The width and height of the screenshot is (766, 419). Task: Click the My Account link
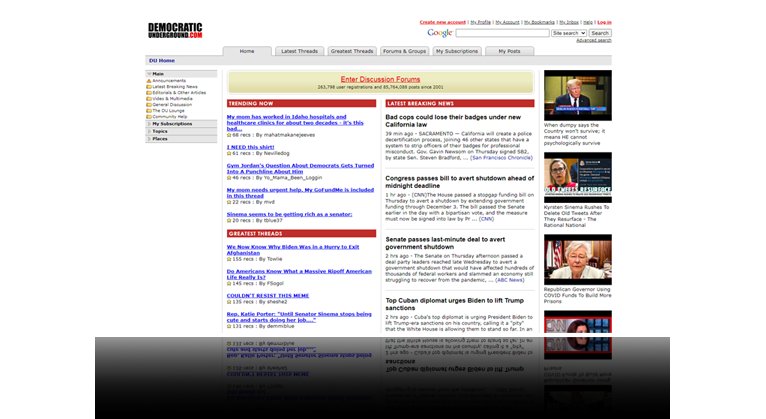507,22
